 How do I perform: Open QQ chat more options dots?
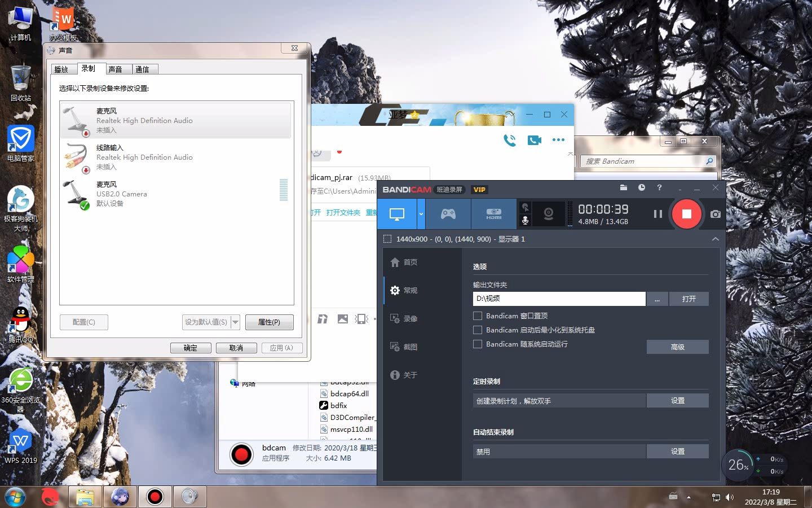pyautogui.click(x=558, y=139)
